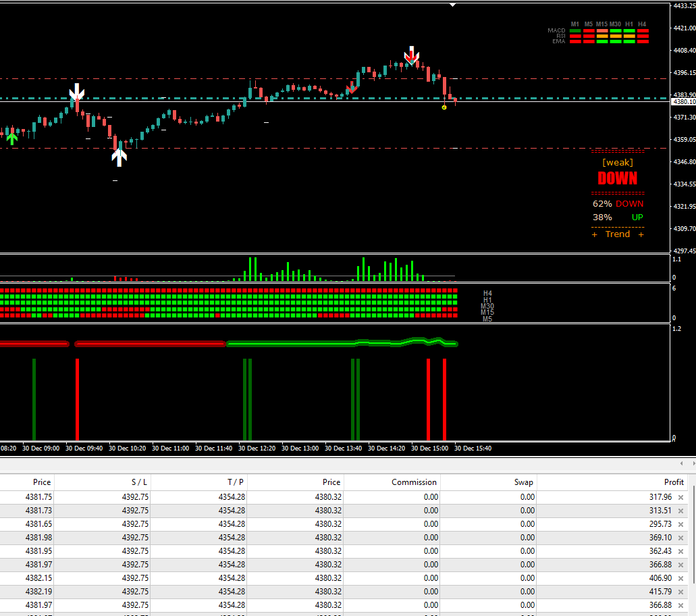This screenshot has height=616, width=696.
Task: Click the S / L column header
Action: [x=138, y=482]
